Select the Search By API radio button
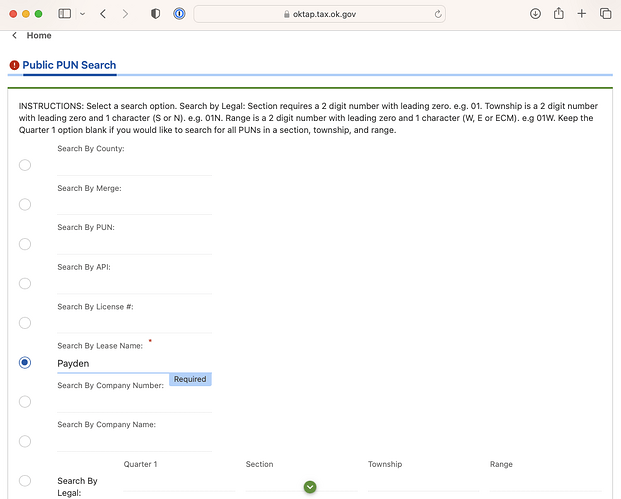Image resolution: width=621 pixels, height=499 pixels. [25, 284]
